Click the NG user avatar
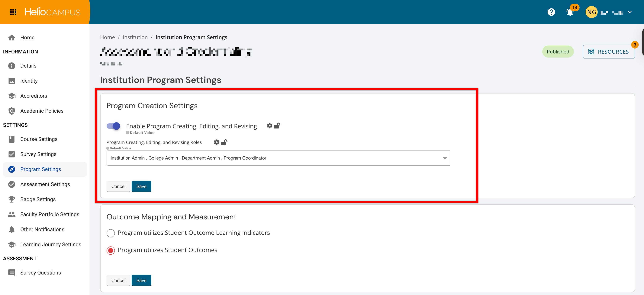Viewport: 644px width, 295px height. [x=591, y=12]
